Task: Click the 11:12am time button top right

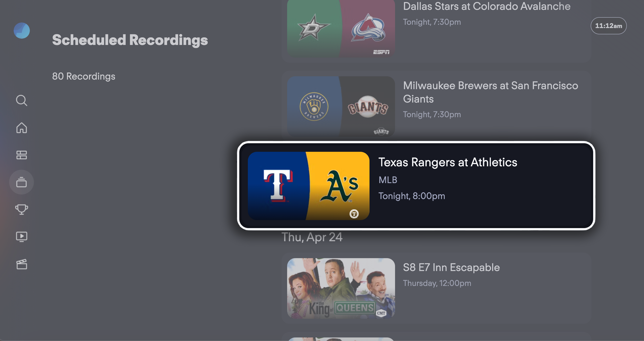Action: (609, 26)
